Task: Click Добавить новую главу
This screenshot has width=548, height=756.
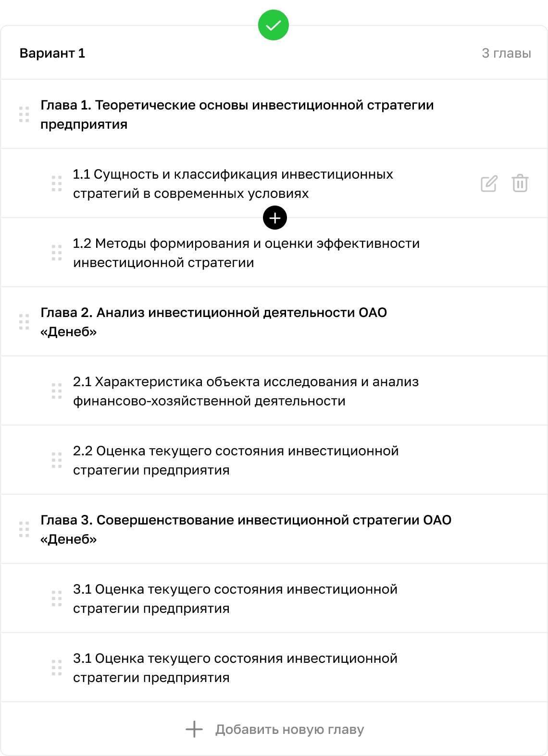Action: coord(289,730)
